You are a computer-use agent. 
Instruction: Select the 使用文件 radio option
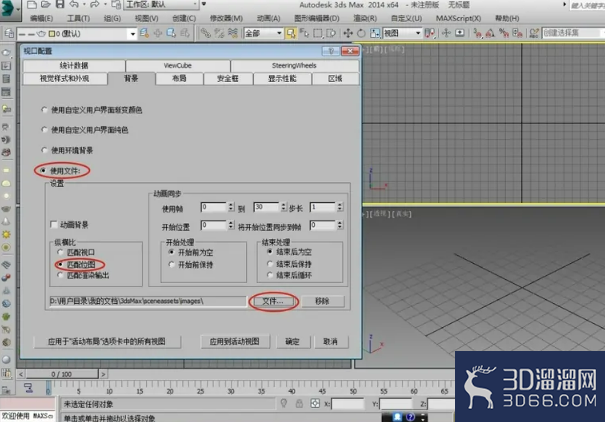[x=43, y=170]
